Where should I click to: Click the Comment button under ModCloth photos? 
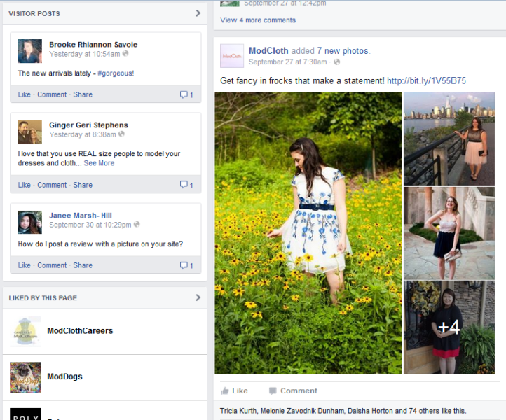(293, 391)
